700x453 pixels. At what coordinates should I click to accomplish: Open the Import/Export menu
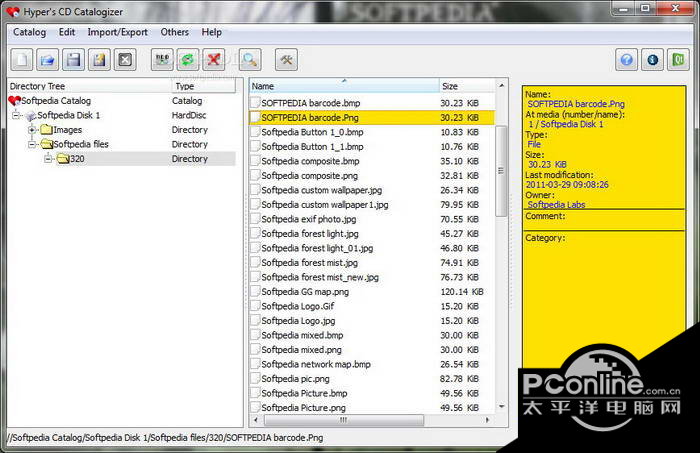(117, 32)
